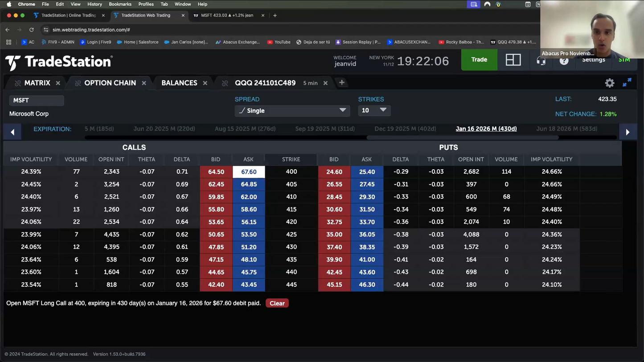Viewport: 644px width, 362px height.
Task: Open option chain settings gear
Action: [609, 83]
